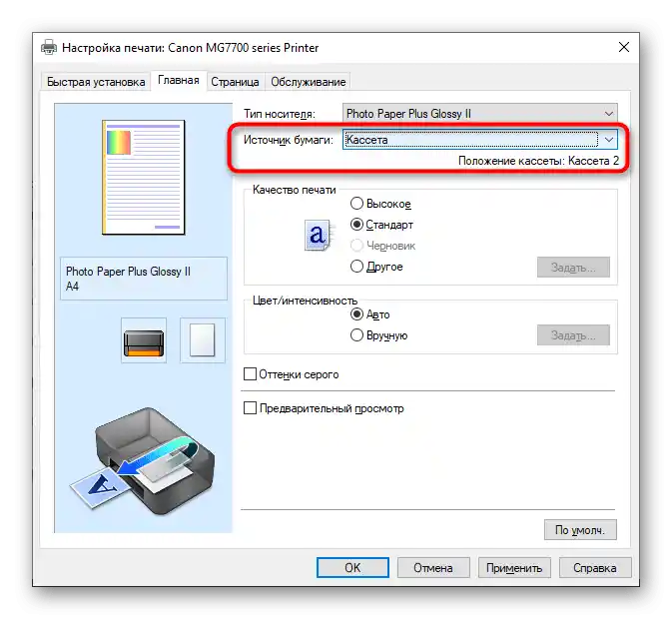This screenshot has width=672, height=619.
Task: Open the Тип носителя dropdown
Action: pyautogui.click(x=480, y=114)
